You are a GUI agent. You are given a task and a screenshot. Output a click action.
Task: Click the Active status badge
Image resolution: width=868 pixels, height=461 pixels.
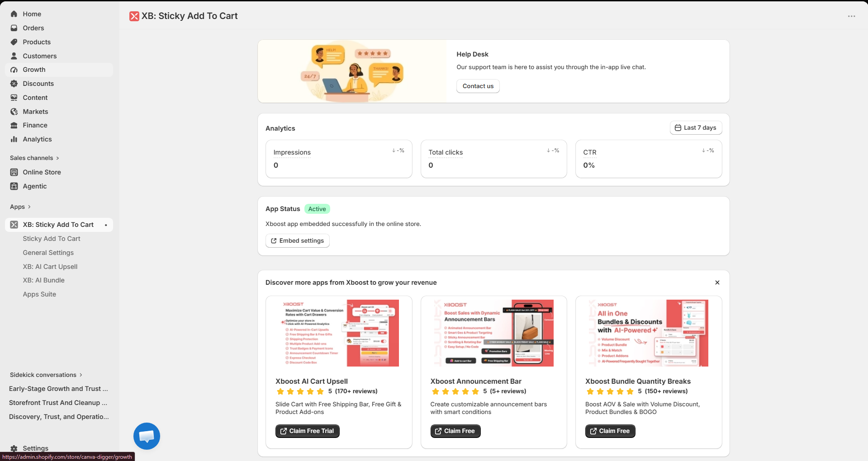(317, 209)
